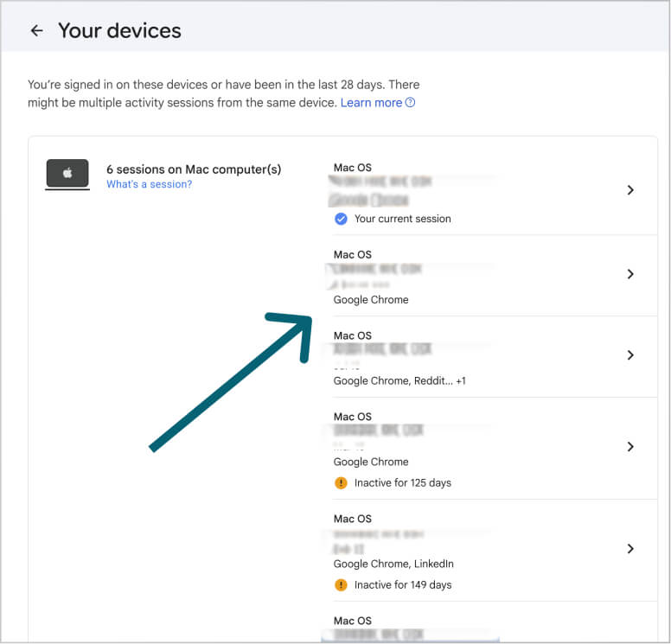This screenshot has width=671, height=644.
Task: Click Mac OS label above Google Chrome, LinkedIn
Action: [x=352, y=519]
